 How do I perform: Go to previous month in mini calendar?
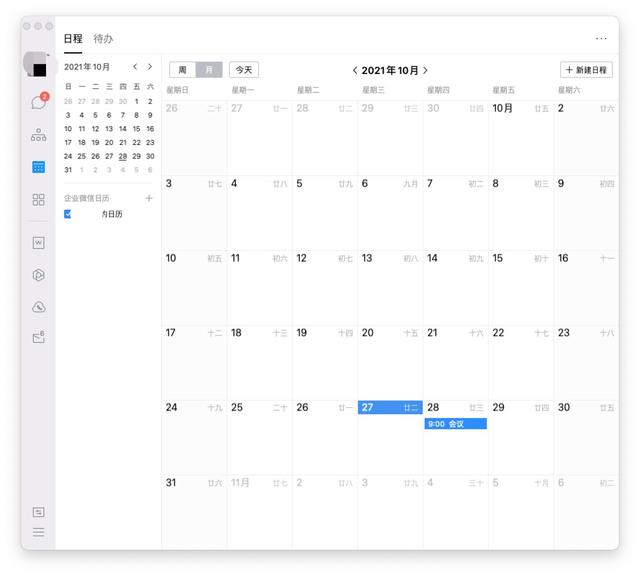[135, 67]
